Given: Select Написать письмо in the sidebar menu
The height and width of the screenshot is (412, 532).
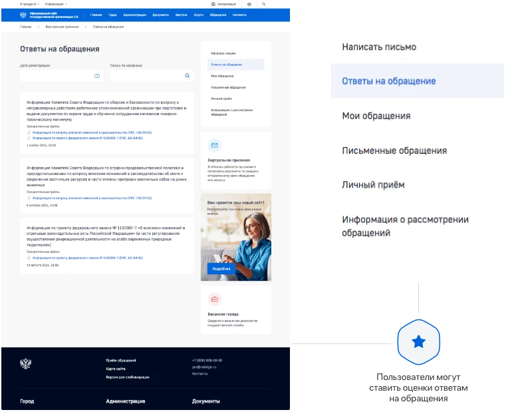Looking at the screenshot, I should tap(223, 53).
